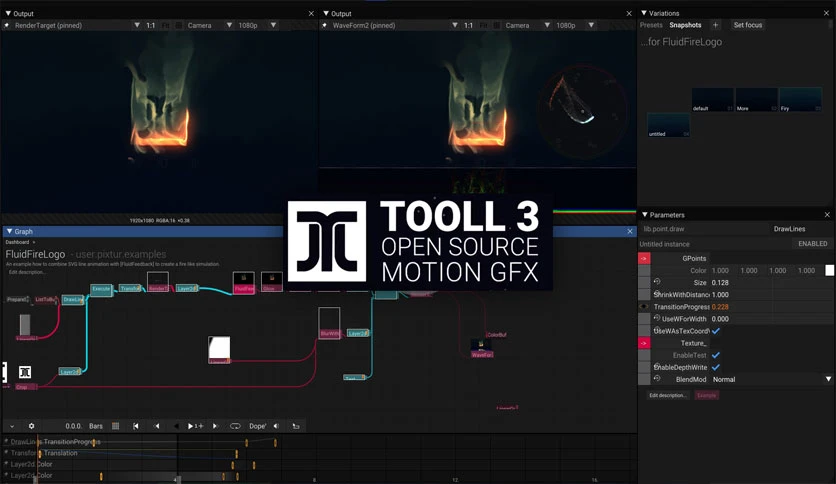Toggle pin on DrawLines TransitionProgress track

(6, 441)
